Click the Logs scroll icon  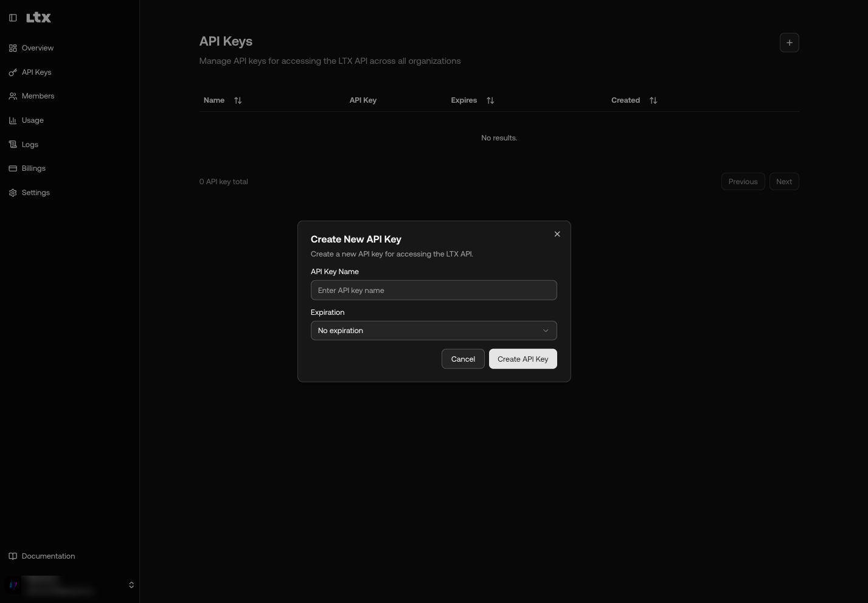point(13,145)
